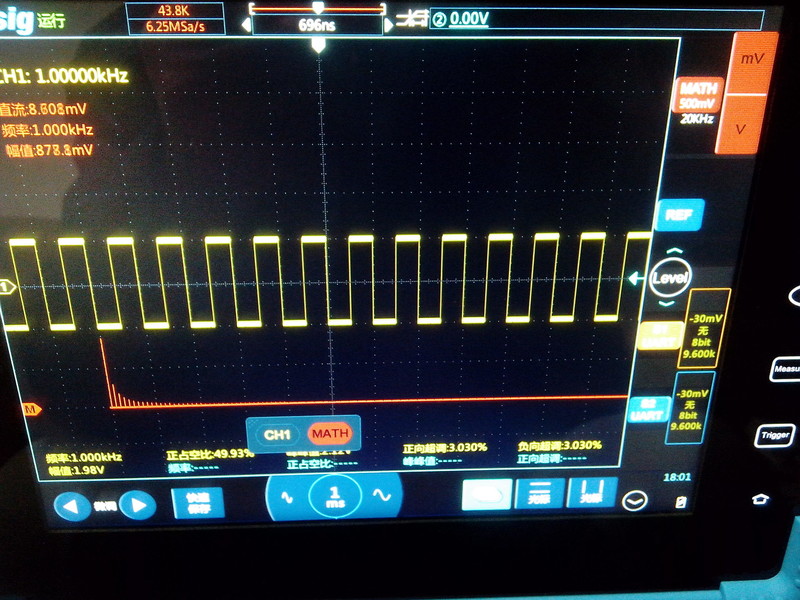Tap the first blue measurement icon

coord(487,494)
